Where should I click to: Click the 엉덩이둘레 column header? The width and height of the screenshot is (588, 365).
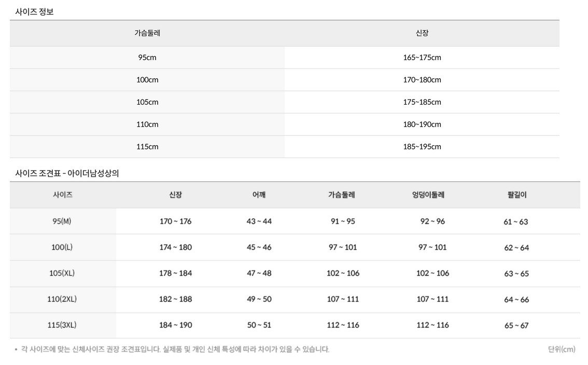(x=428, y=195)
